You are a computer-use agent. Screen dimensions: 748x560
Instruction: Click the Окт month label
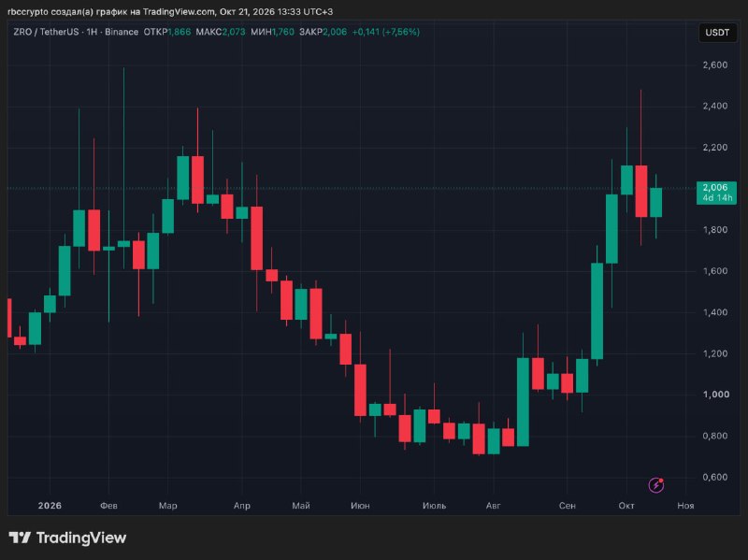626,506
